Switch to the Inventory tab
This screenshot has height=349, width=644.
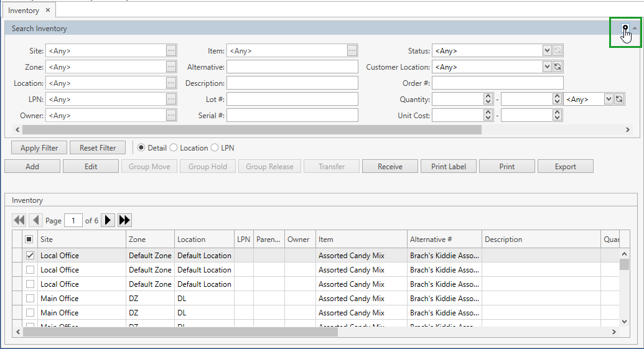(24, 11)
